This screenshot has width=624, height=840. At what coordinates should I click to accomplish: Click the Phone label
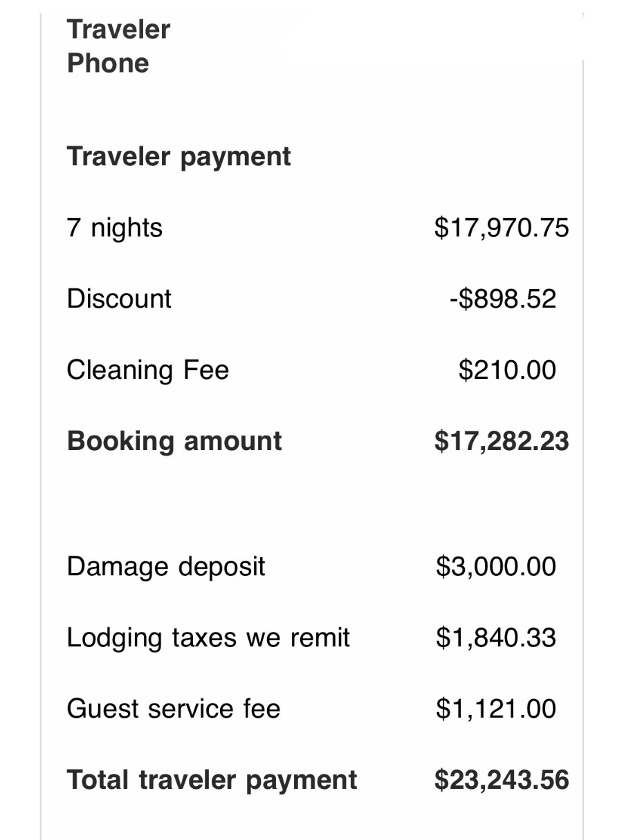point(108,63)
